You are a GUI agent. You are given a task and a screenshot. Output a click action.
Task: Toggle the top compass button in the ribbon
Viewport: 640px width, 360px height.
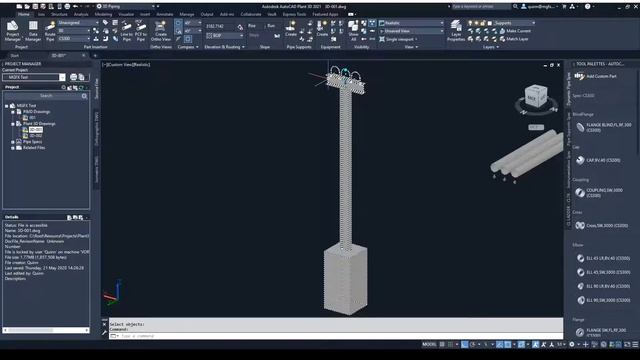click(x=178, y=23)
